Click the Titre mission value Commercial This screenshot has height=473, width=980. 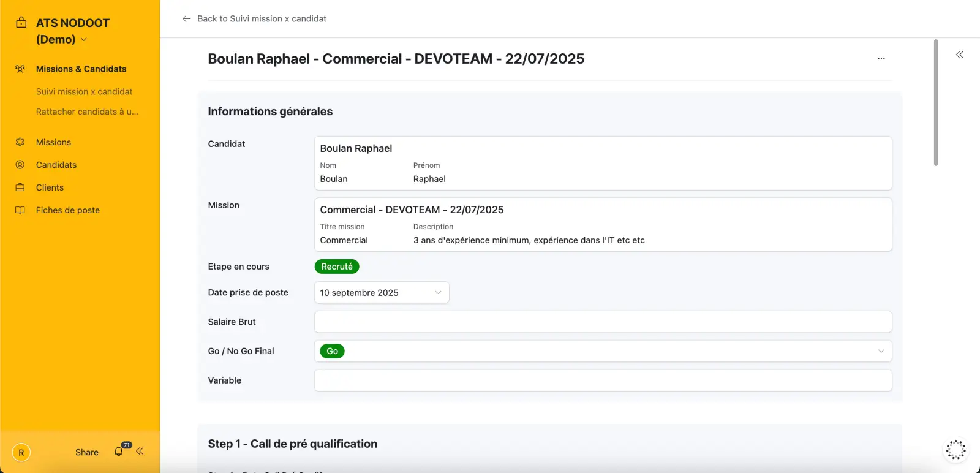[x=344, y=240]
